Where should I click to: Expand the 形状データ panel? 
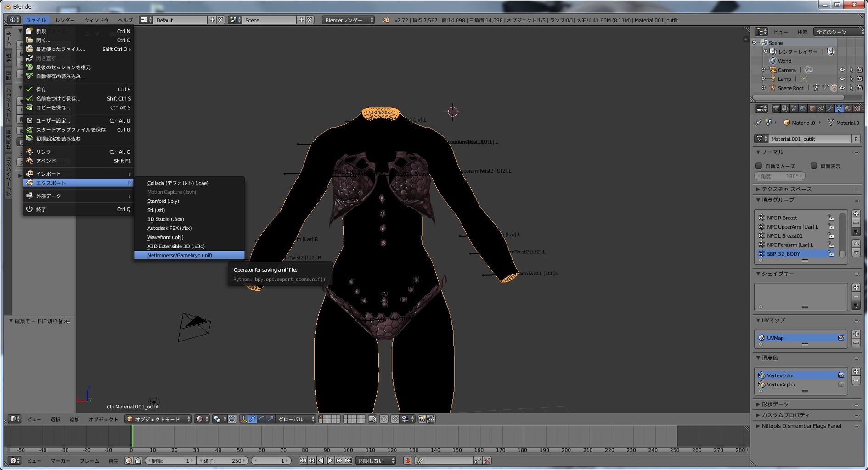(x=775, y=404)
